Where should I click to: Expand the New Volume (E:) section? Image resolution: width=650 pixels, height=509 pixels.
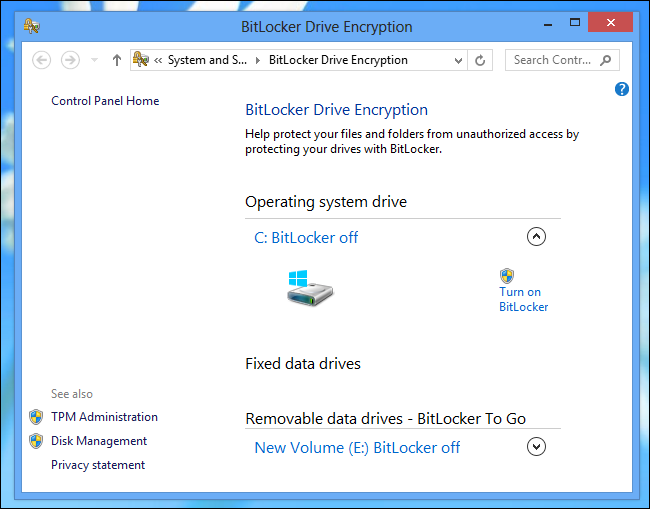point(537,447)
